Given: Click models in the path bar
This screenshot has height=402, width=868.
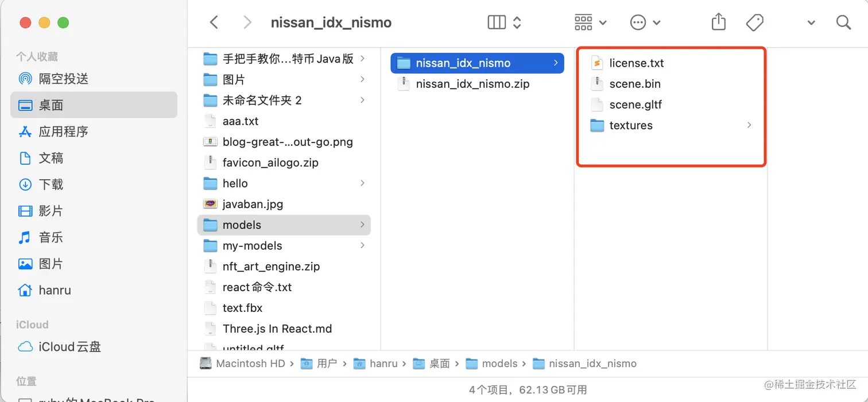Looking at the screenshot, I should (x=491, y=364).
